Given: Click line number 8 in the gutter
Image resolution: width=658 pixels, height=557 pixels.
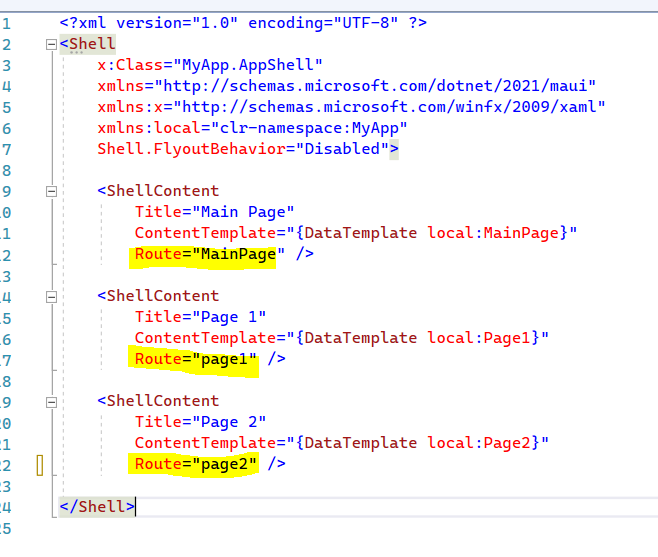Looking at the screenshot, I should coord(6,171).
